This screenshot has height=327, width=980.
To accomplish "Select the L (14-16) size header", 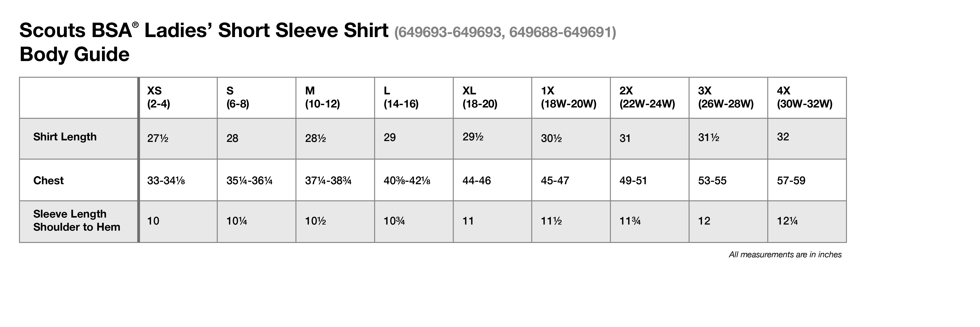I will [x=414, y=98].
